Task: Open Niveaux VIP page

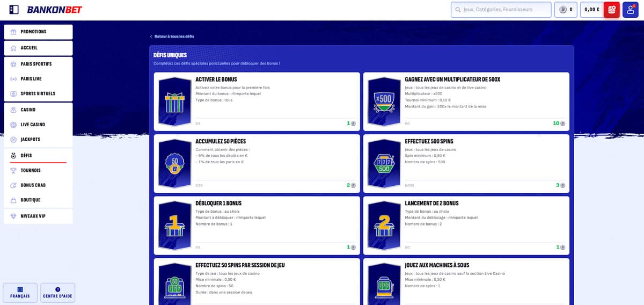Action: [x=38, y=216]
